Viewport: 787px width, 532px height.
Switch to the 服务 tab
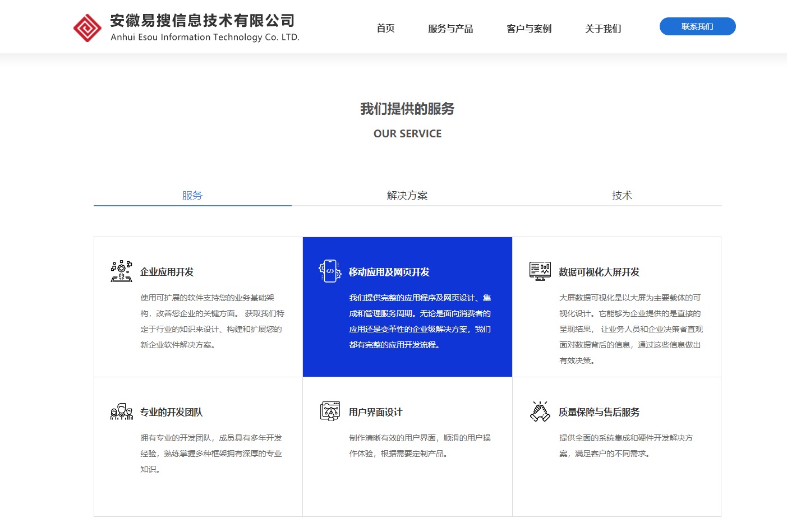pos(192,196)
